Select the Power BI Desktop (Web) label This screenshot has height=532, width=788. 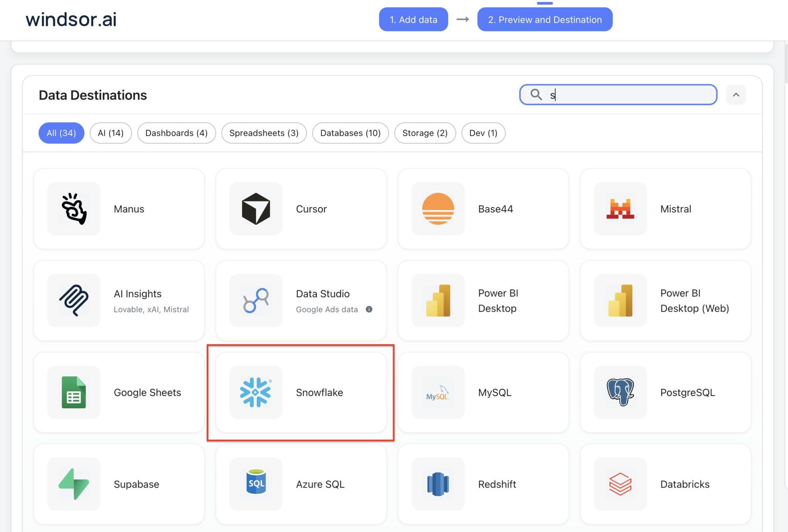pyautogui.click(x=695, y=300)
